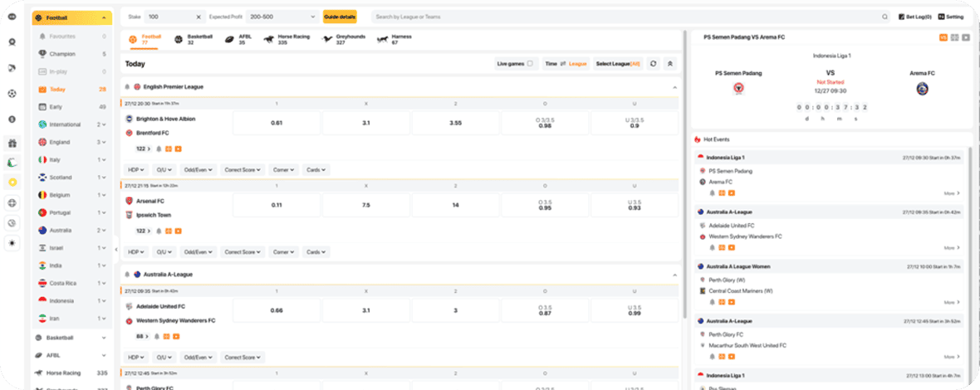
Task: Click the soccer ball icon in left rail
Action: pyautogui.click(x=12, y=94)
